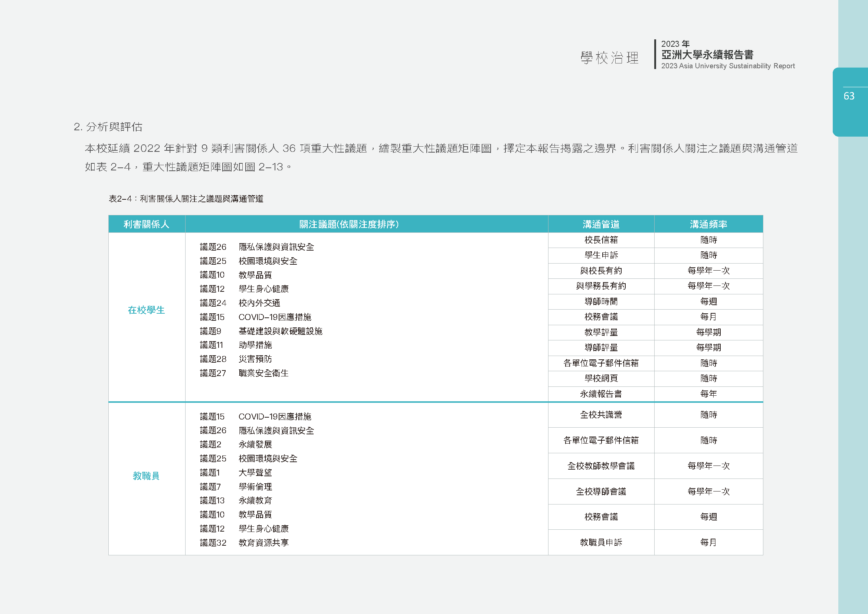This screenshot has height=614, width=868.
Task: Click '議題15 COVID-19因應措施' in staff section
Action: [x=256, y=417]
